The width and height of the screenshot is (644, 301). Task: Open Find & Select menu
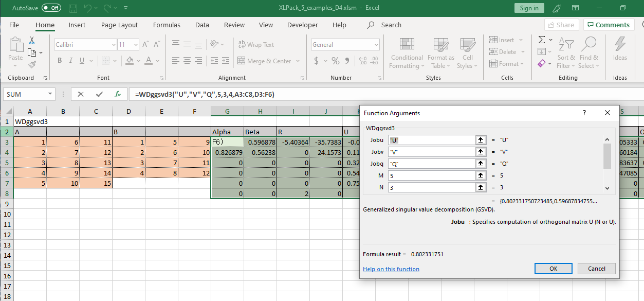click(x=588, y=52)
